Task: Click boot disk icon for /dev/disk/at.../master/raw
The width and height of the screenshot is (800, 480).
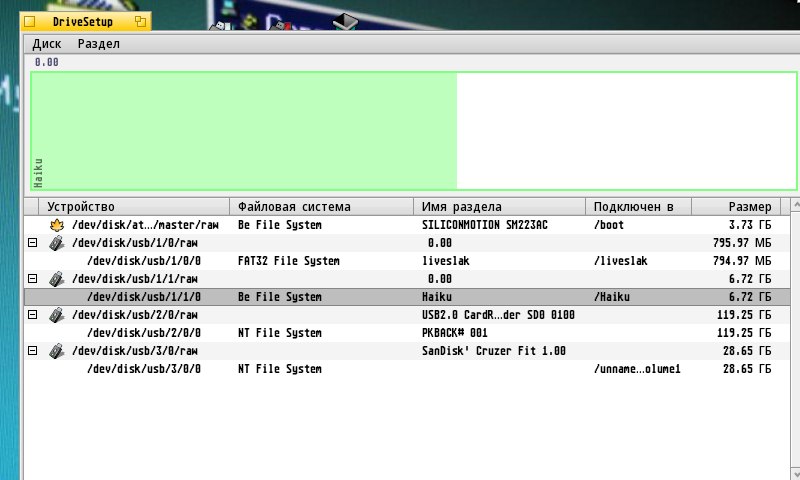Action: tap(57, 225)
